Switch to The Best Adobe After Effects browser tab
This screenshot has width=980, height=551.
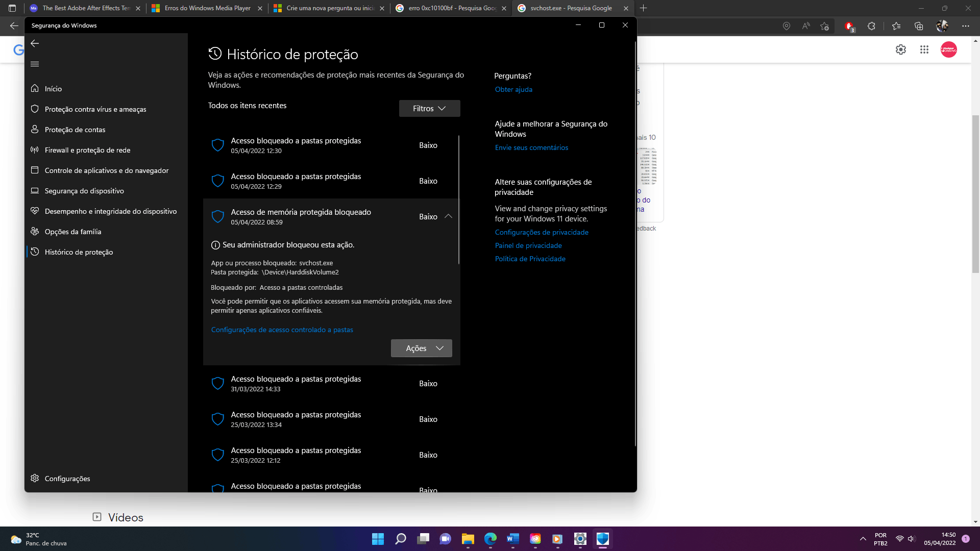click(86, 8)
